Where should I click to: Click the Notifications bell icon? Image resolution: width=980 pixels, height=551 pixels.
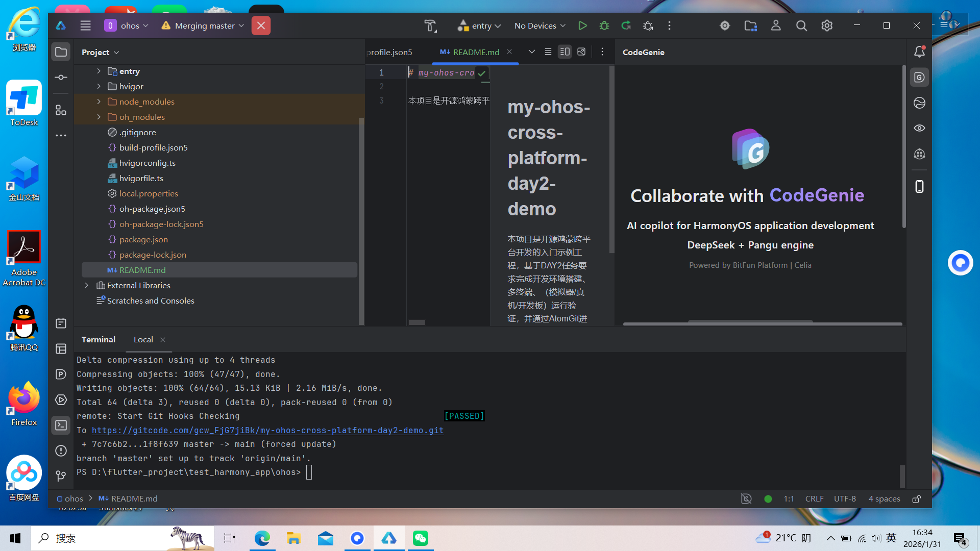pyautogui.click(x=919, y=52)
